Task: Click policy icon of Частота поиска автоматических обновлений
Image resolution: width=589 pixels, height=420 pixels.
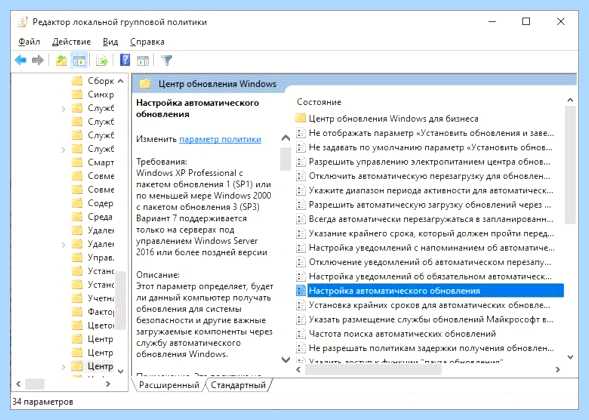Action: tap(301, 334)
